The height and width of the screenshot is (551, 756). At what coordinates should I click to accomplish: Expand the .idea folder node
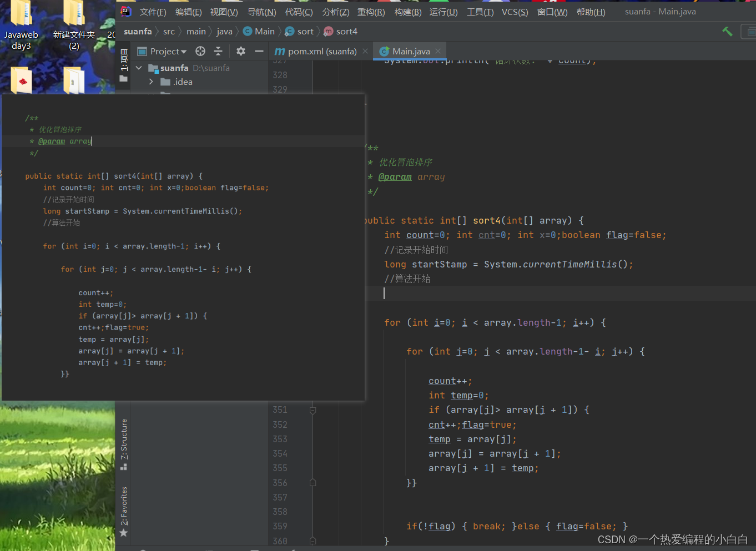tap(151, 82)
